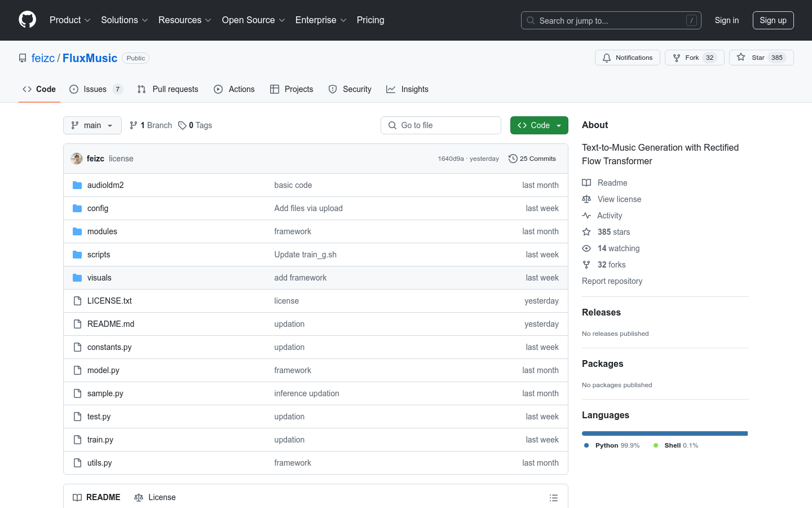This screenshot has height=508, width=812.
Task: Switch to the Issues tab
Action: 96,89
